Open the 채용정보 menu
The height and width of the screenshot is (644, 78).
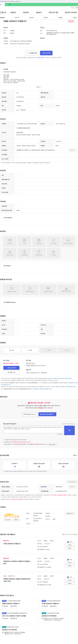tap(13, 12)
